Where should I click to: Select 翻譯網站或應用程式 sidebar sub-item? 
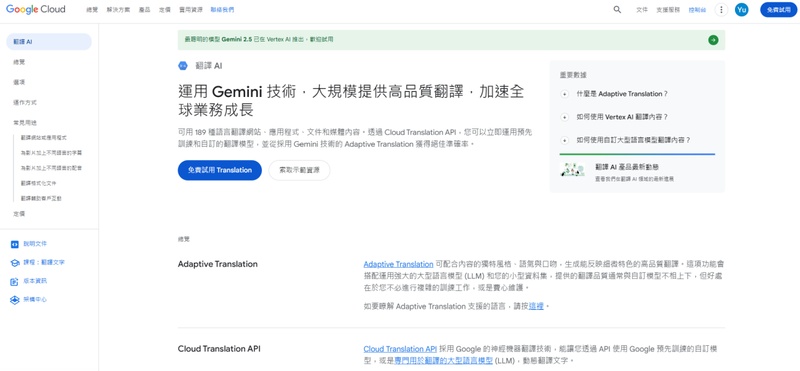point(44,138)
